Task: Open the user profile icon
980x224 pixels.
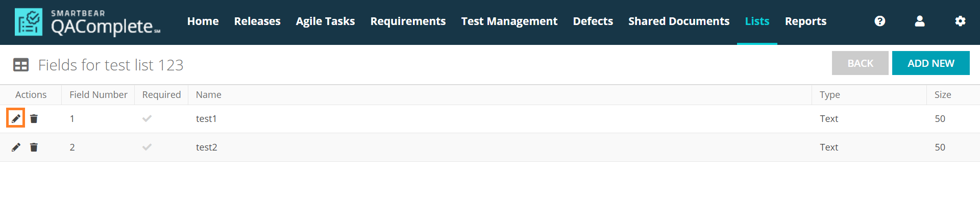Action: click(919, 21)
